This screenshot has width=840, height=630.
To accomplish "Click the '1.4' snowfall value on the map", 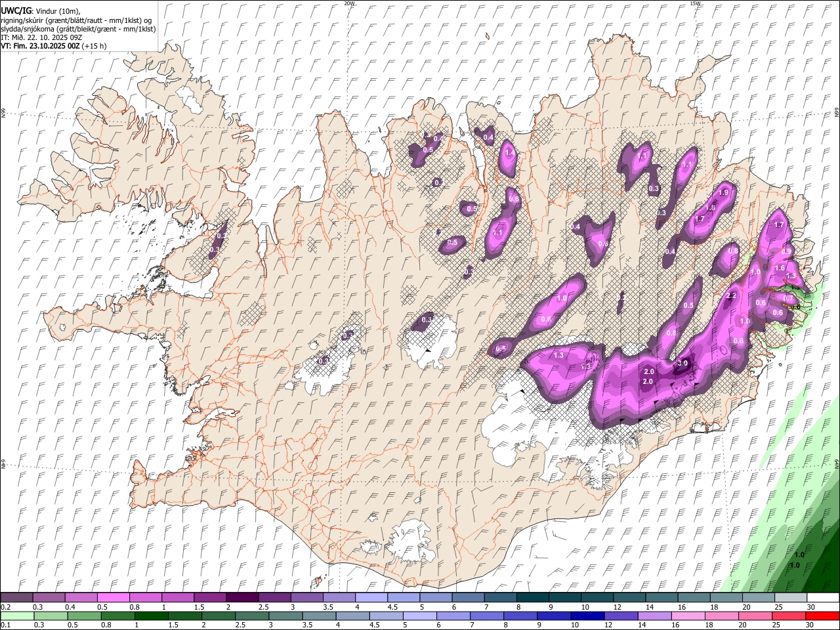I will click(x=510, y=153).
